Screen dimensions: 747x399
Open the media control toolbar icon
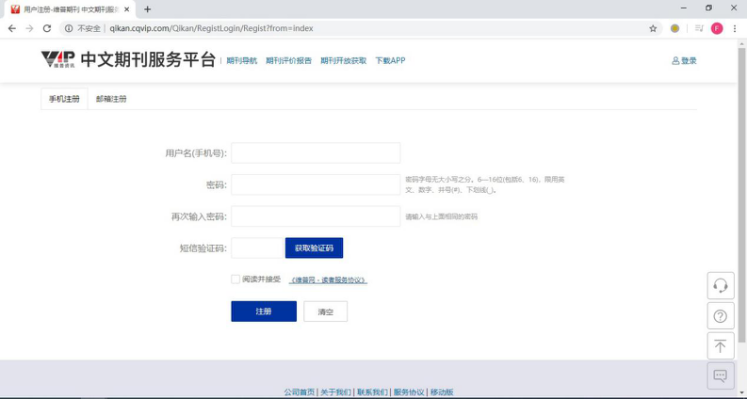tap(699, 29)
